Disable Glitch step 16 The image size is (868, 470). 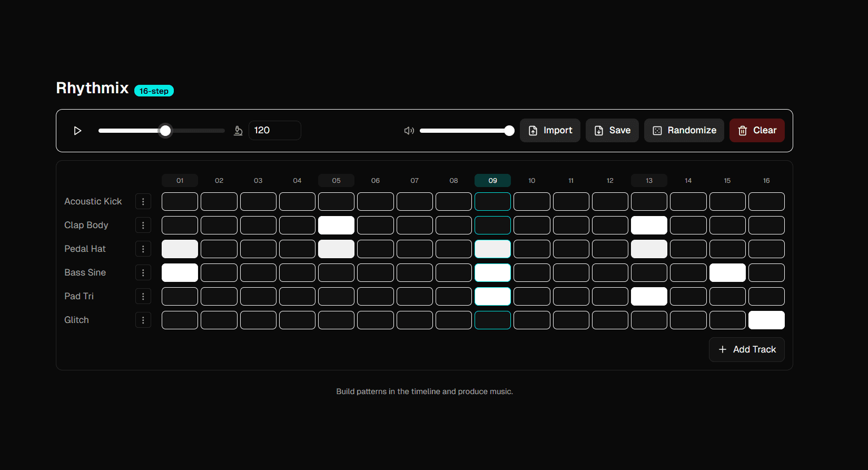coord(766,320)
